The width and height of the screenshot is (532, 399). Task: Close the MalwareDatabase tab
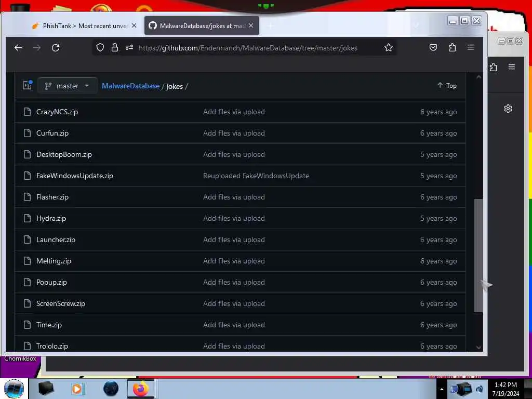click(251, 25)
